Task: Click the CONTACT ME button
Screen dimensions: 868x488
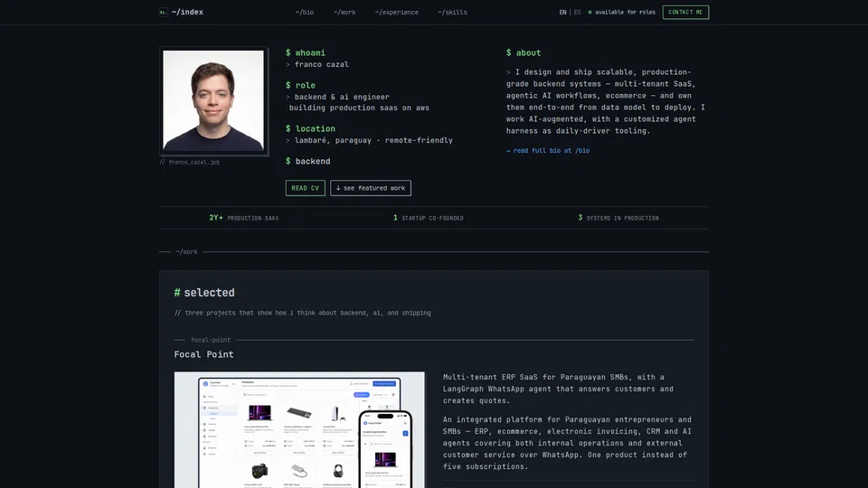Action: pos(685,12)
